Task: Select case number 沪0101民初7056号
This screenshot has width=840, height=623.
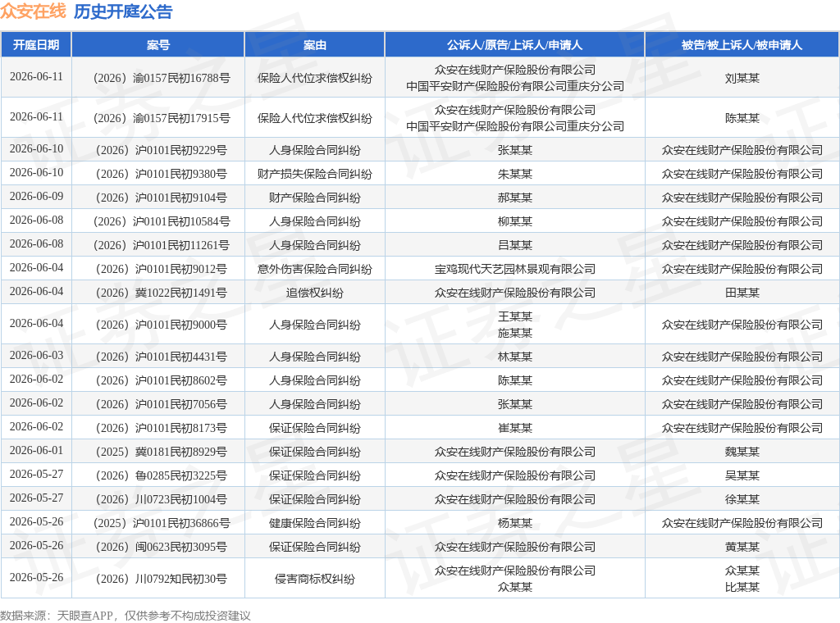Action: 162,404
